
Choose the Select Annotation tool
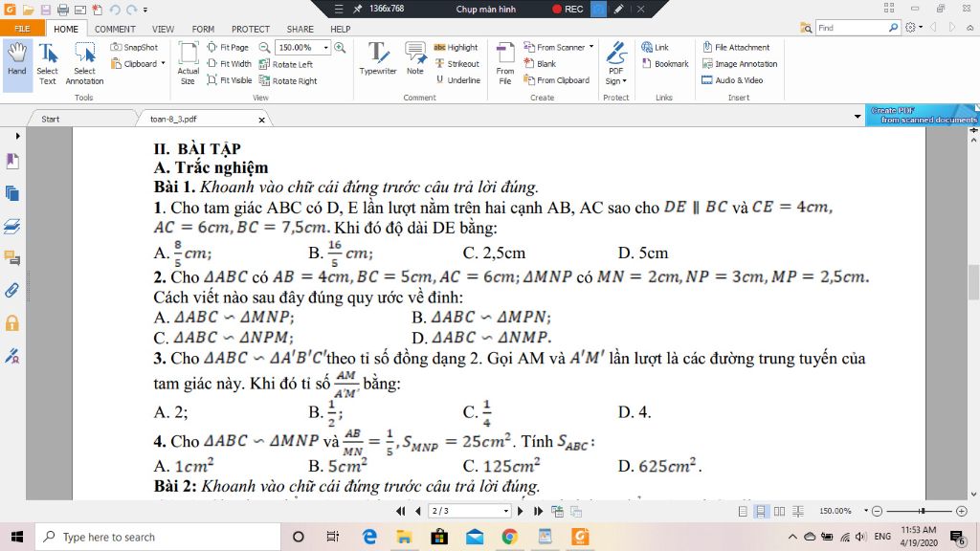pyautogui.click(x=84, y=64)
